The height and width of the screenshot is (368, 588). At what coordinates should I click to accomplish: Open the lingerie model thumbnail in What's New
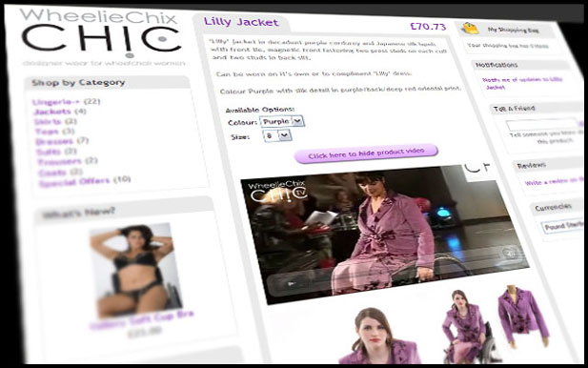tap(134, 271)
